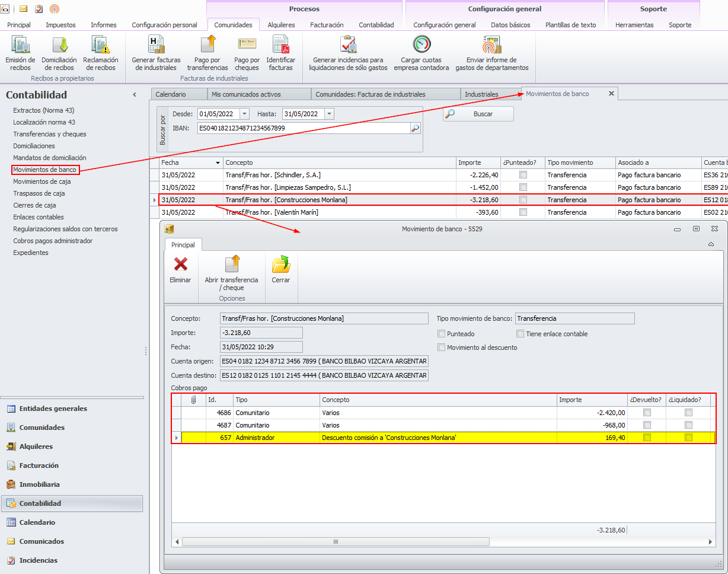
Task: Click the Cobros pago horizontal scrollbar
Action: [336, 541]
